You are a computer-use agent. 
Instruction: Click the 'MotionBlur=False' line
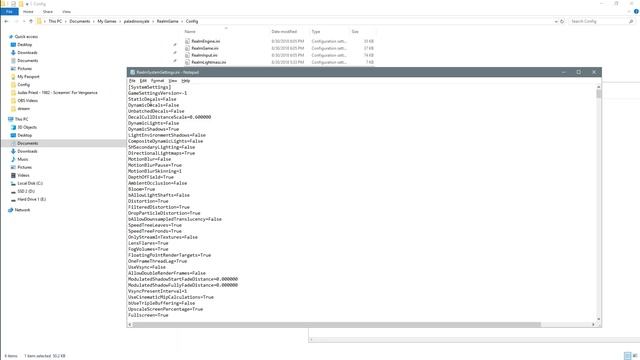(149, 159)
